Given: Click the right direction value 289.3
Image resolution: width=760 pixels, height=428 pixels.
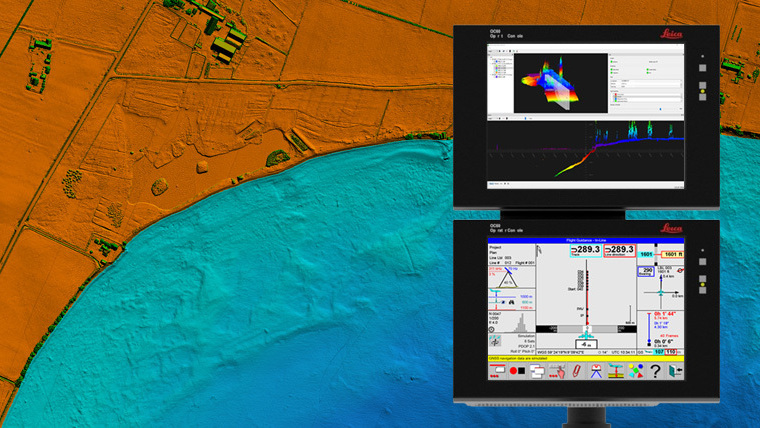Looking at the screenshot, I should click(621, 249).
